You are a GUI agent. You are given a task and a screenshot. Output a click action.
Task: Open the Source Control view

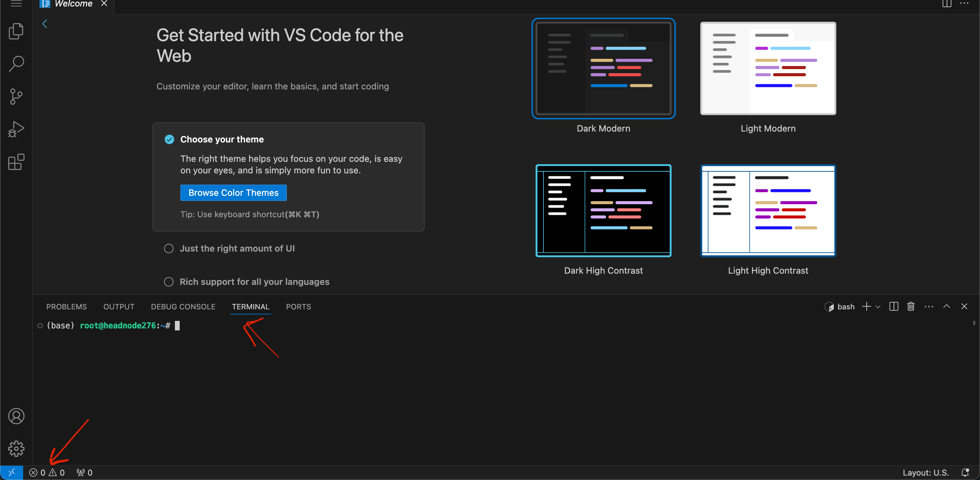(16, 97)
